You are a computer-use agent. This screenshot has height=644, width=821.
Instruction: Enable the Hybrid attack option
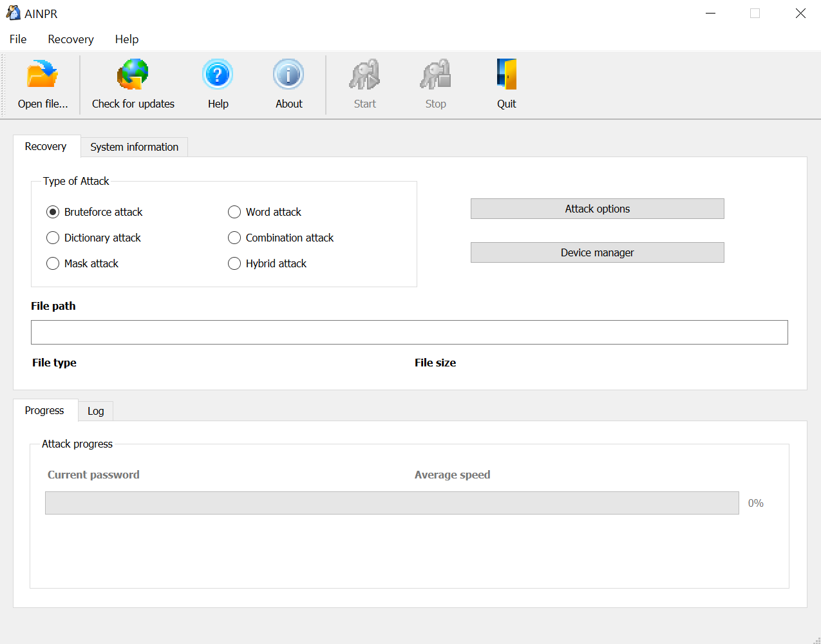[x=234, y=263]
